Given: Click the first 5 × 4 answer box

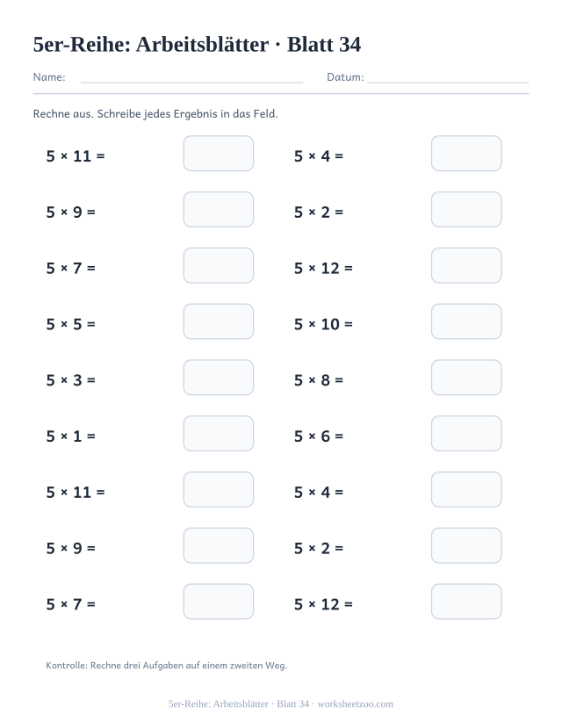Looking at the screenshot, I should (x=466, y=153).
